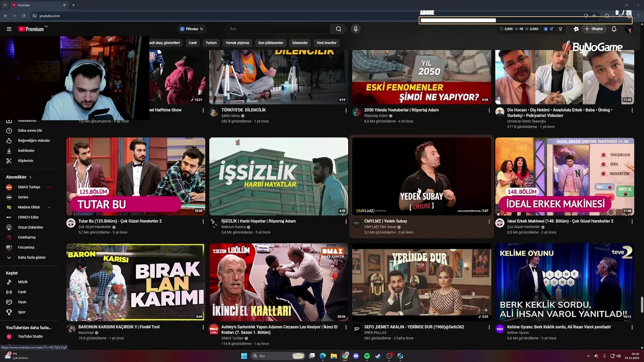
Task: Select the İzlenenler chip
Action: click(300, 43)
